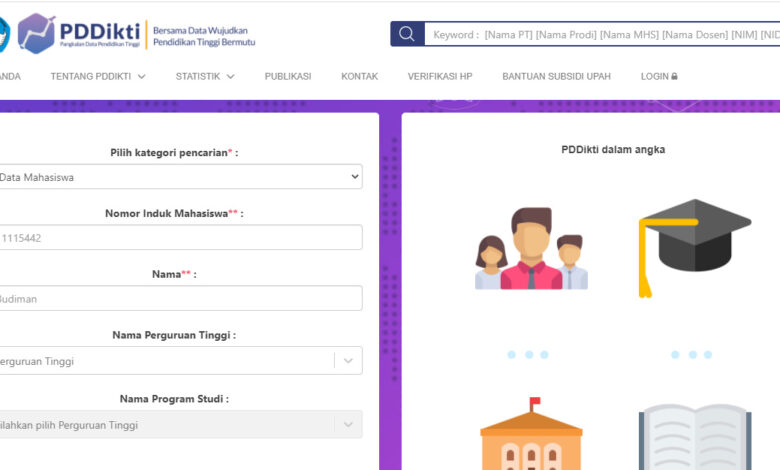Image resolution: width=780 pixels, height=470 pixels.
Task: Click the Keyword search field
Action: click(x=602, y=34)
